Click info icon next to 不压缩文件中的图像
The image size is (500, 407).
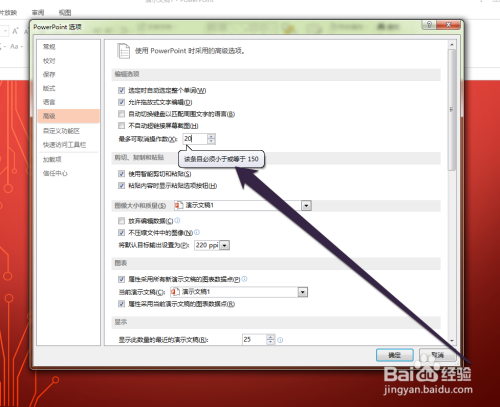tap(197, 232)
